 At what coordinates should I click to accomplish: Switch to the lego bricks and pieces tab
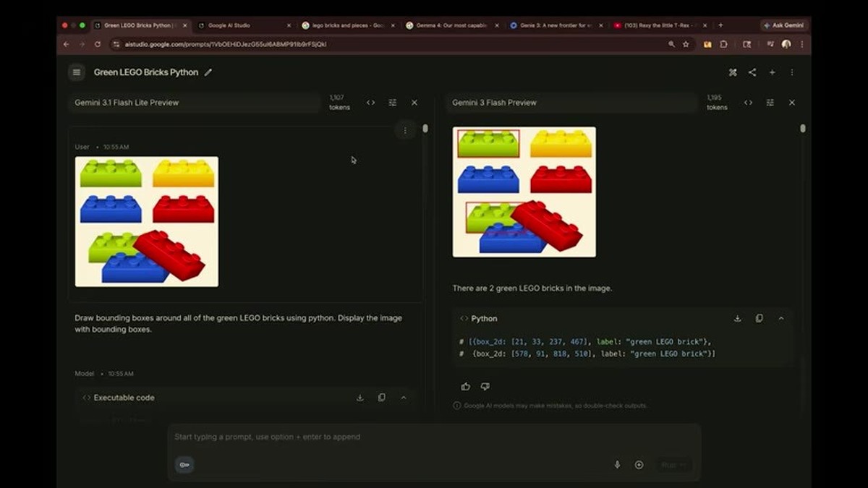pos(349,25)
